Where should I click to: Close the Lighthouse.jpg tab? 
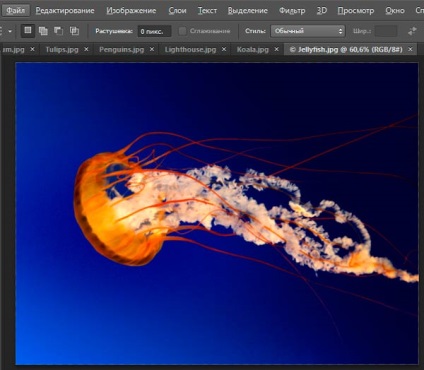pos(224,49)
